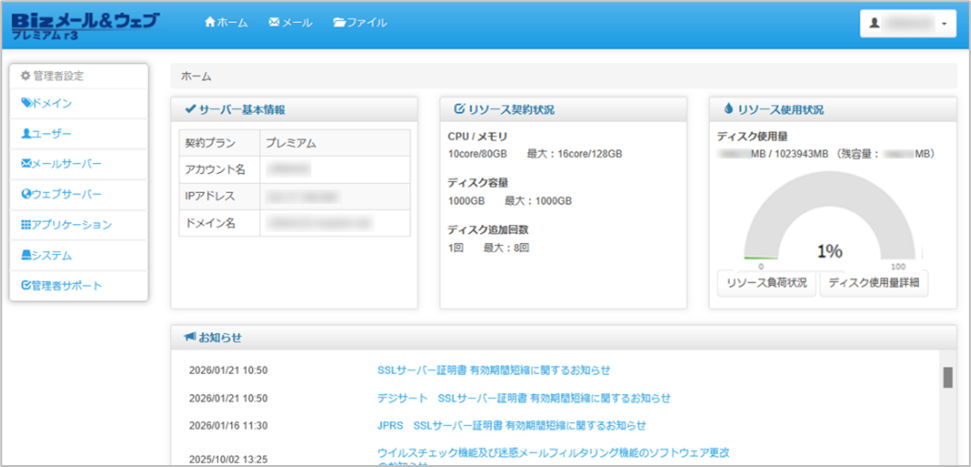Click the home icon in top navigation
The image size is (971, 467).
point(209,22)
